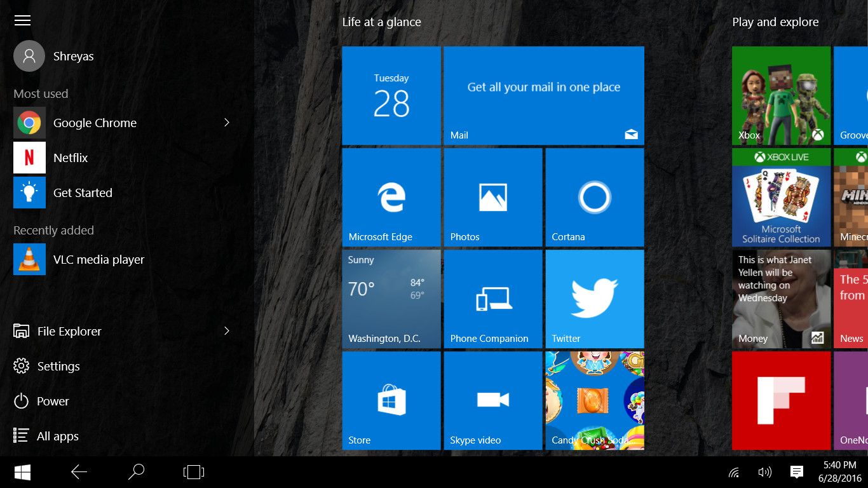Image resolution: width=868 pixels, height=488 pixels.
Task: Click the Most used heading
Action: [41, 93]
